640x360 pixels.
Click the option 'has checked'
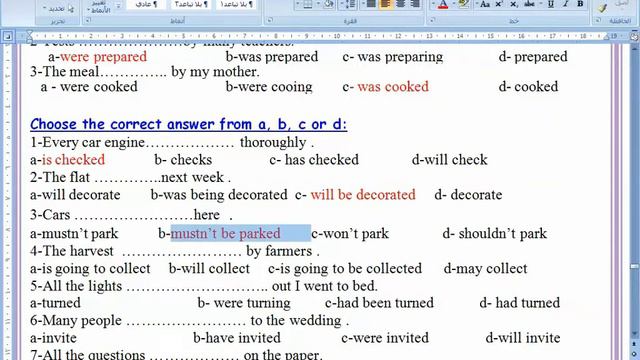[322, 160]
